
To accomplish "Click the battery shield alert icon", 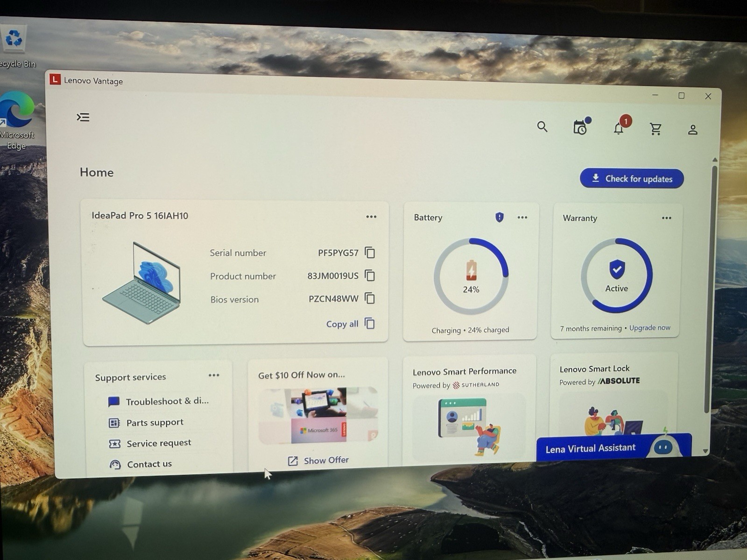I will (x=500, y=217).
